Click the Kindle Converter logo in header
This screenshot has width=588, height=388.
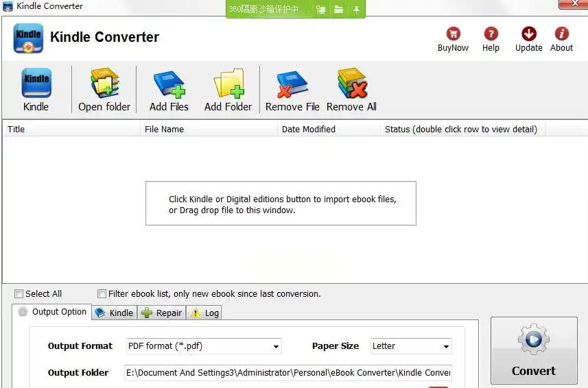[28, 38]
